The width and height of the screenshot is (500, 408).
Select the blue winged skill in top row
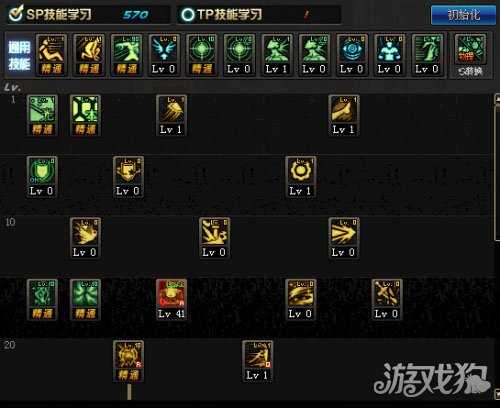(163, 55)
